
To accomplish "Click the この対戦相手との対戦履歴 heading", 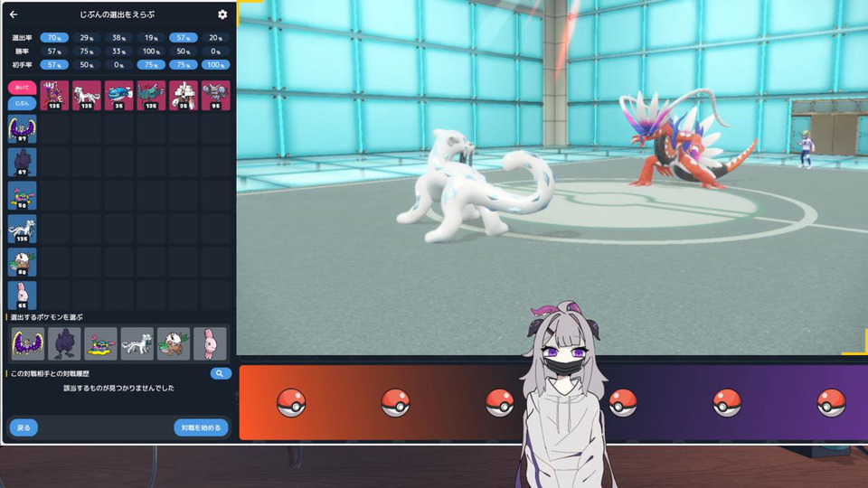I will 50,373.
